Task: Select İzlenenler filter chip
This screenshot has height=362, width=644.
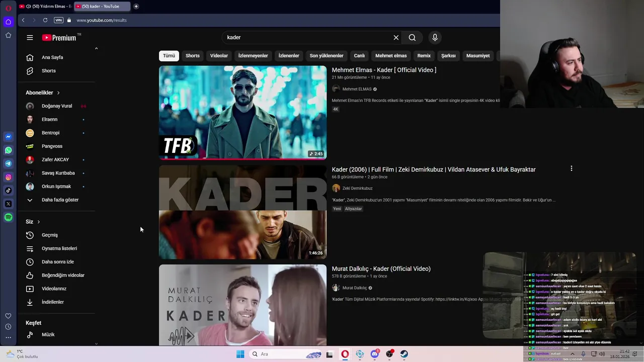Action: 289,56
